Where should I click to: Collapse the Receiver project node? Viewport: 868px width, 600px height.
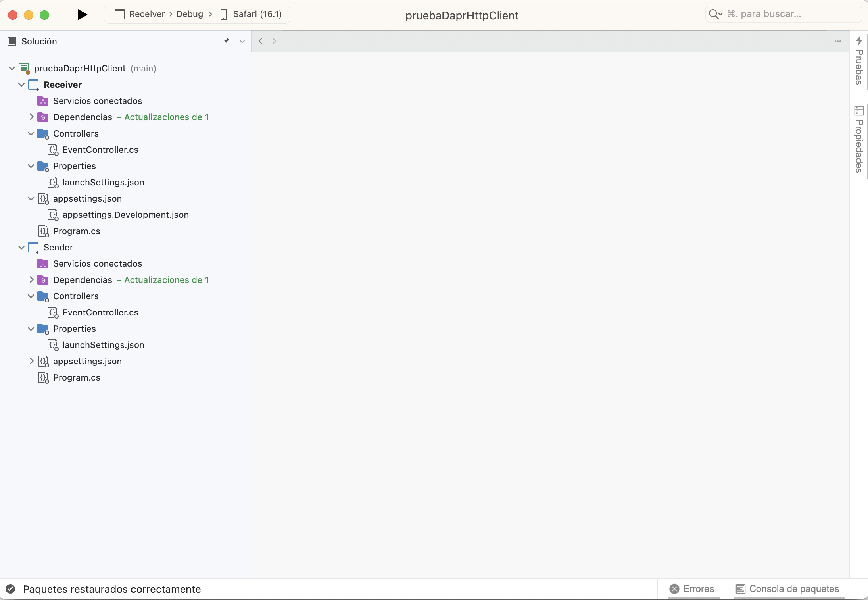[21, 85]
